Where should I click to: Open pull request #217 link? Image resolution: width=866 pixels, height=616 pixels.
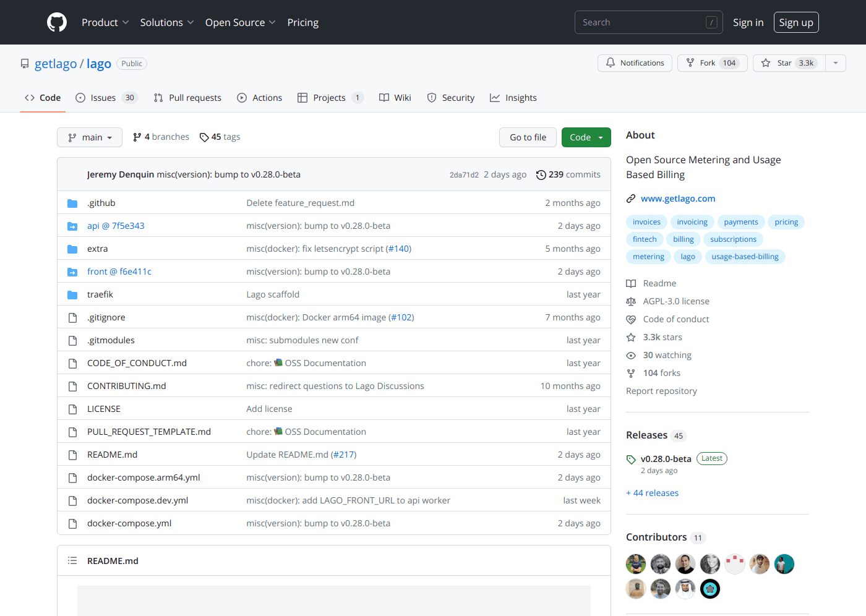coord(343,455)
